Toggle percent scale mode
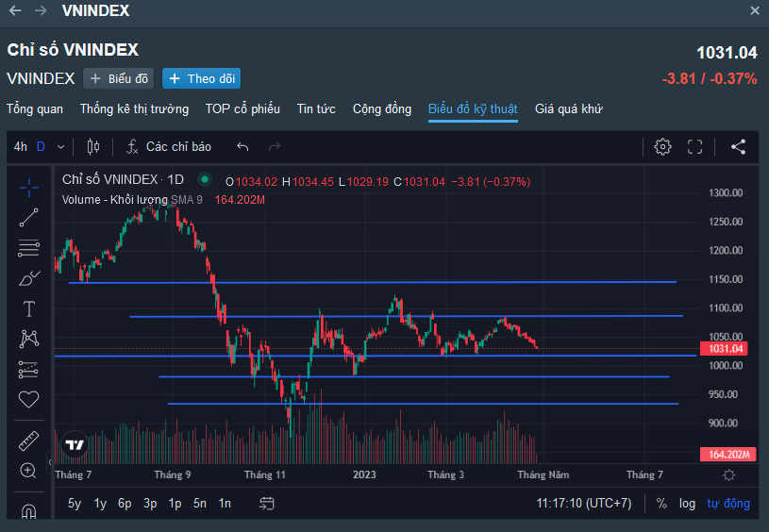The width and height of the screenshot is (769, 532). 661,504
